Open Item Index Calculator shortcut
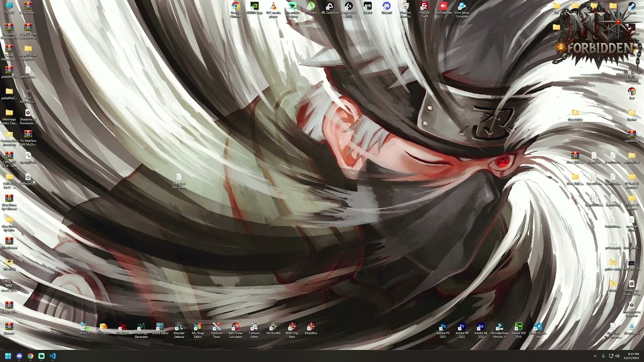644x362 pixels. (235, 330)
